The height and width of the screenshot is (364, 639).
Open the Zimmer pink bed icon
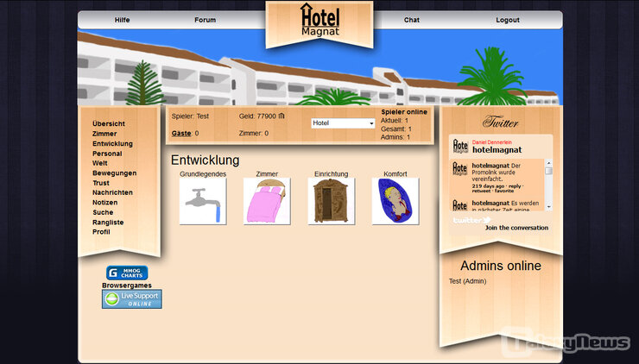pos(267,201)
